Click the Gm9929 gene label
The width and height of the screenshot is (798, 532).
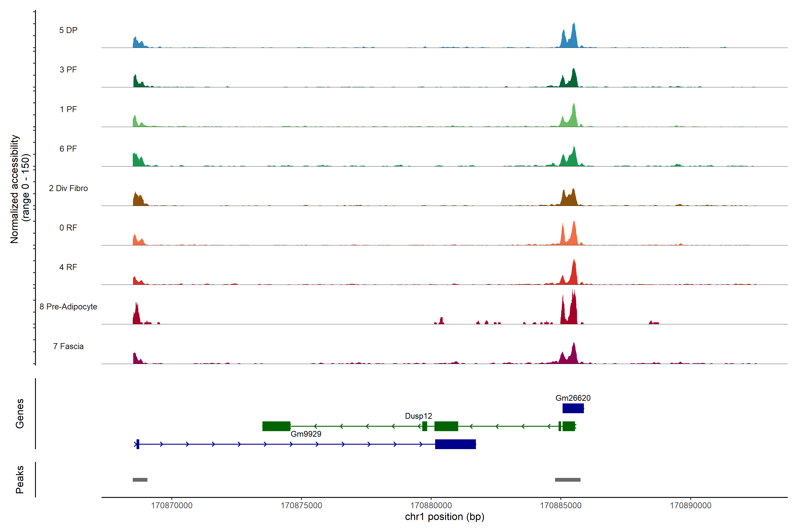coord(306,434)
